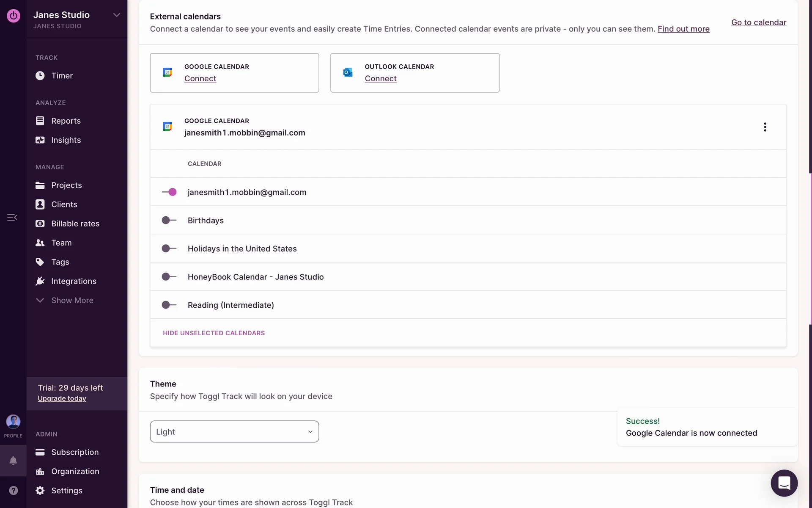Click Hide Unselected Calendars
The width and height of the screenshot is (812, 508).
click(x=214, y=333)
